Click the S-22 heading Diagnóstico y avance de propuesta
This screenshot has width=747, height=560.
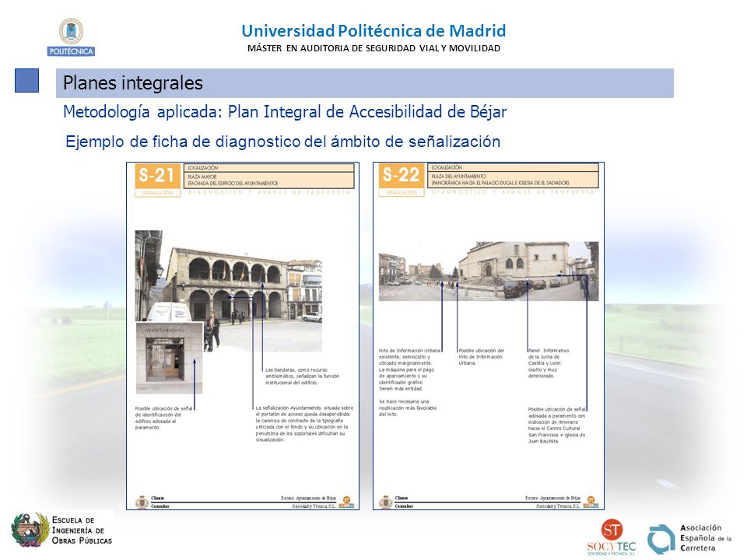point(513,192)
